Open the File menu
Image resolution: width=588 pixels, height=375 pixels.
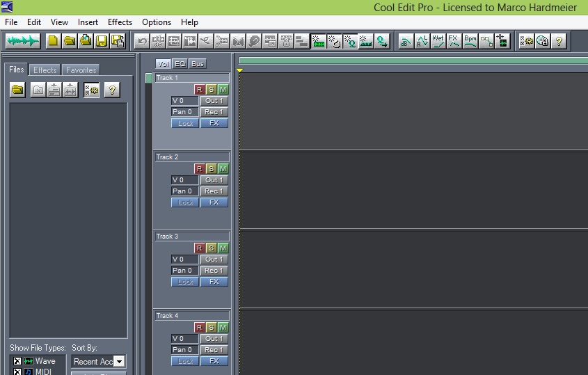tap(11, 22)
